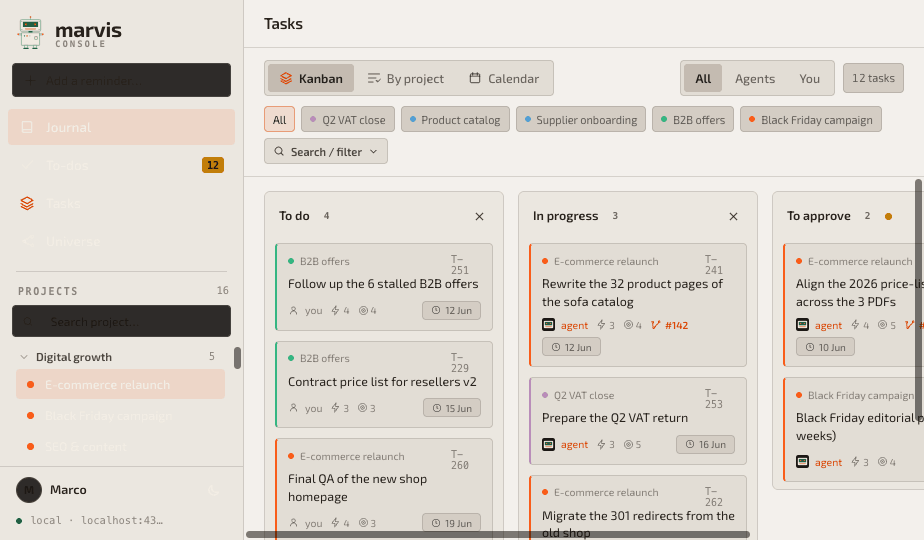Toggle dark mode moon icon near Marco
The height and width of the screenshot is (540, 924).
point(213,490)
